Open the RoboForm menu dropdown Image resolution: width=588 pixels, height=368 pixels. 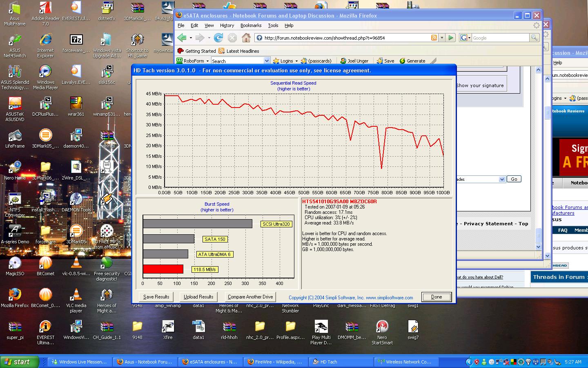coord(207,61)
